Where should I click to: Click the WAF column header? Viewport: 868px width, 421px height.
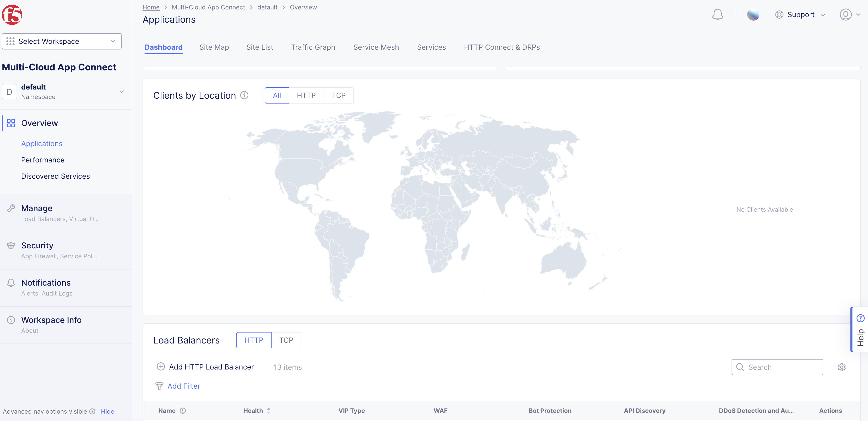click(x=440, y=411)
